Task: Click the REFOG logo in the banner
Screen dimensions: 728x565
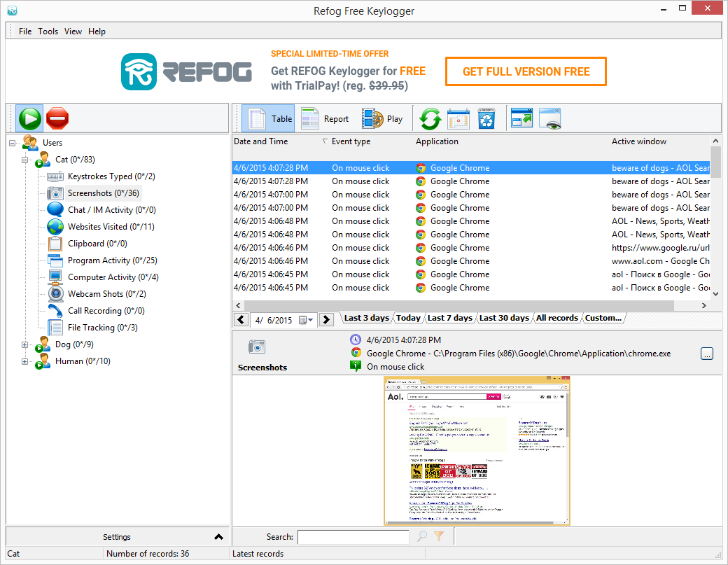Action: pyautogui.click(x=186, y=71)
